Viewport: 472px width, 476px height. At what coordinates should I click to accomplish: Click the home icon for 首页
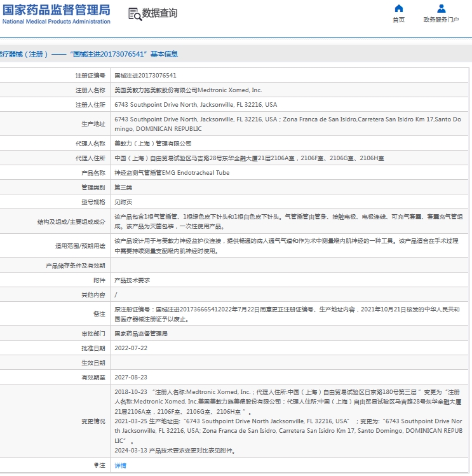(398, 8)
